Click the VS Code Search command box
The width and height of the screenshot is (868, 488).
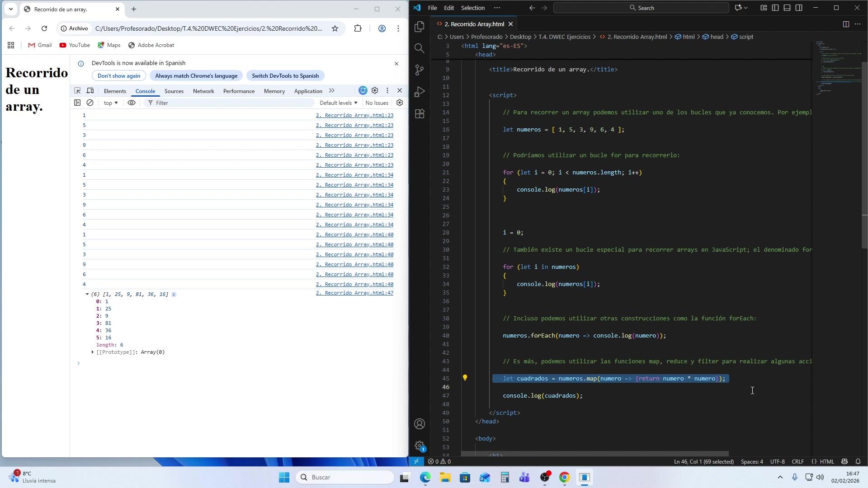pyautogui.click(x=641, y=8)
